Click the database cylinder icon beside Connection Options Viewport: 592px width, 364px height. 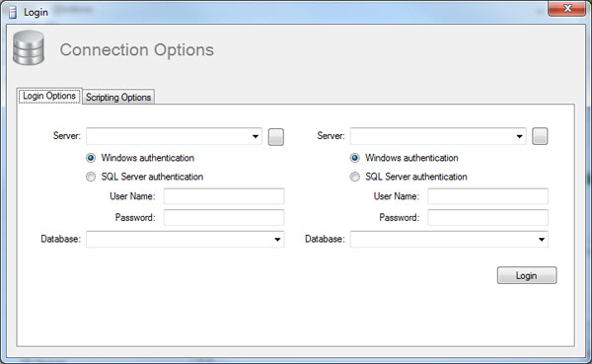29,48
